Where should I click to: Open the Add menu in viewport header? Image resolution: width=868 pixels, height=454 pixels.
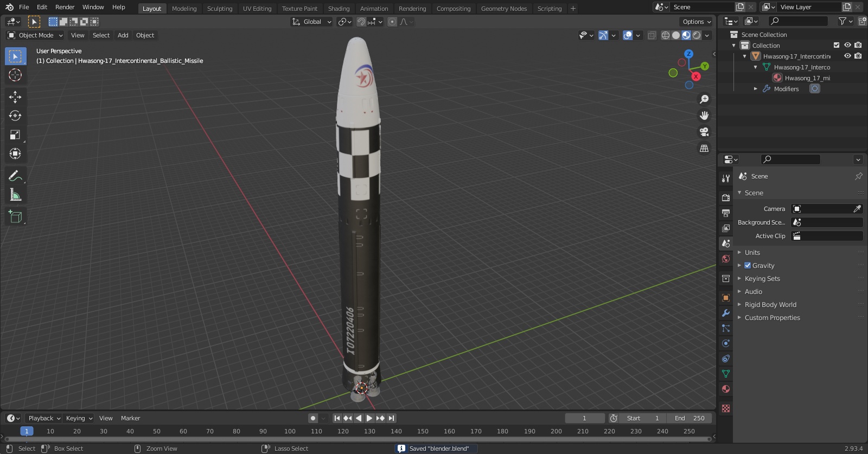123,35
